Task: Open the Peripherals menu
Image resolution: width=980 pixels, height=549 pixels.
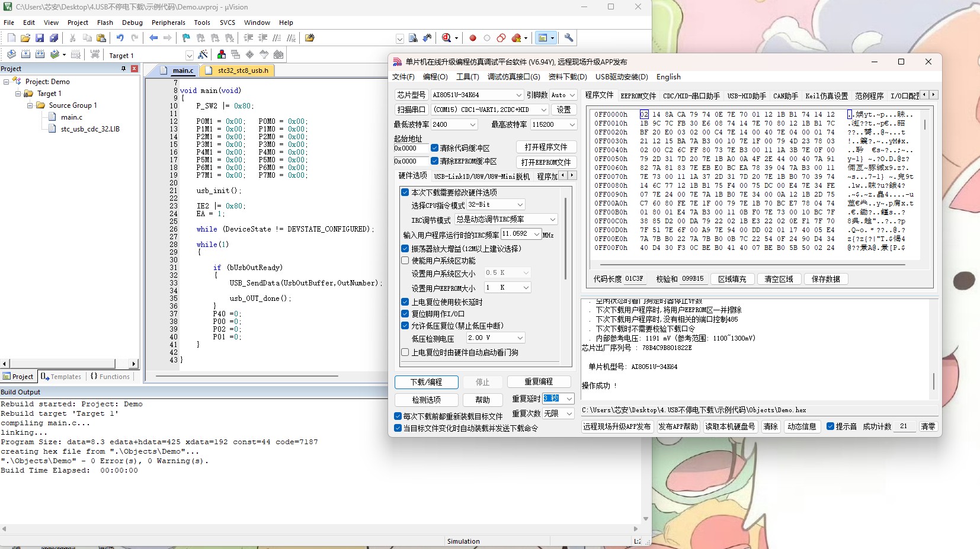Action: click(168, 23)
